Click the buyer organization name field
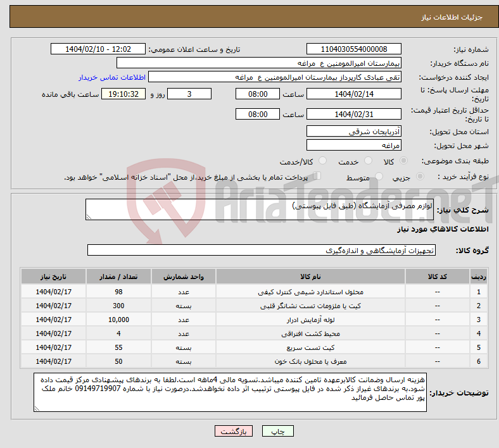 259,63
